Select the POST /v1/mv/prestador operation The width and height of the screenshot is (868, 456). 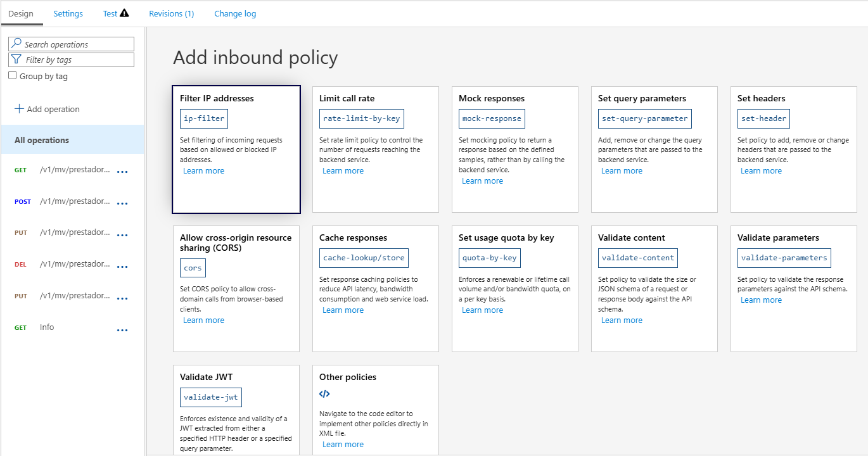coord(72,202)
